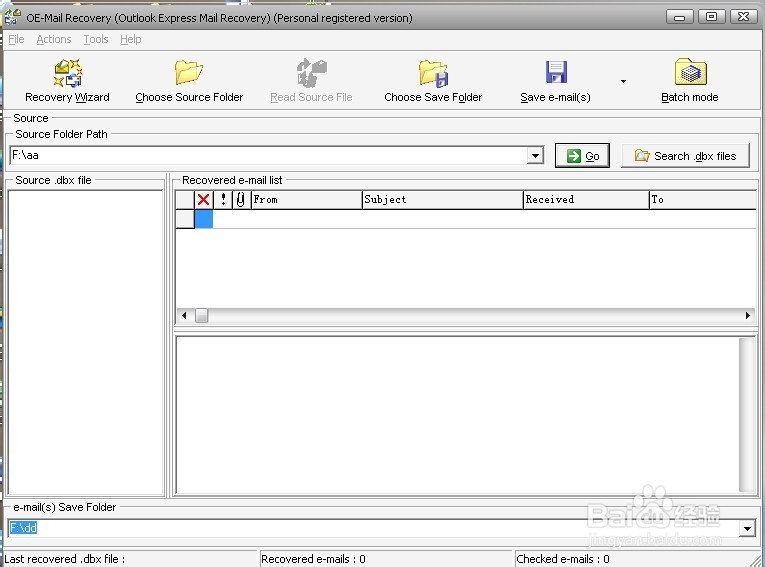
Task: Open the Help menu
Action: pos(131,39)
